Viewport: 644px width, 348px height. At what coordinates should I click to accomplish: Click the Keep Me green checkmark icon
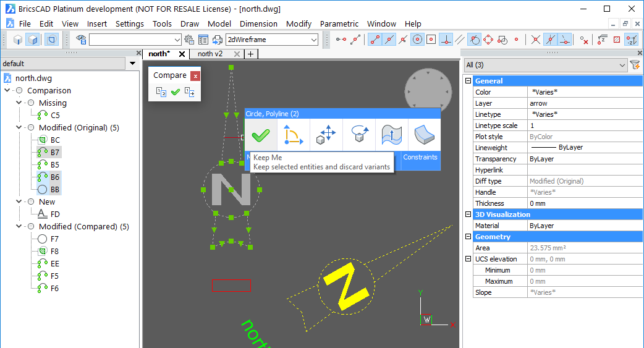[261, 134]
